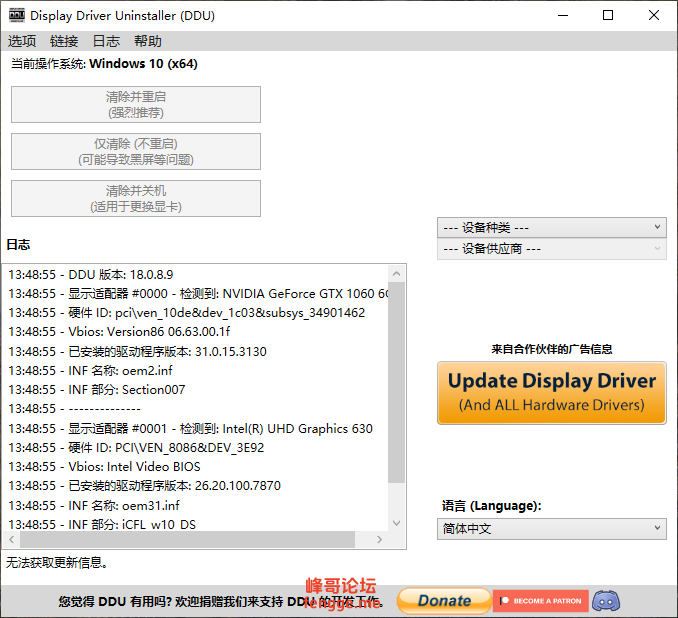Click the DDU app icon in title bar
Viewport: 678px width, 618px height.
click(17, 15)
